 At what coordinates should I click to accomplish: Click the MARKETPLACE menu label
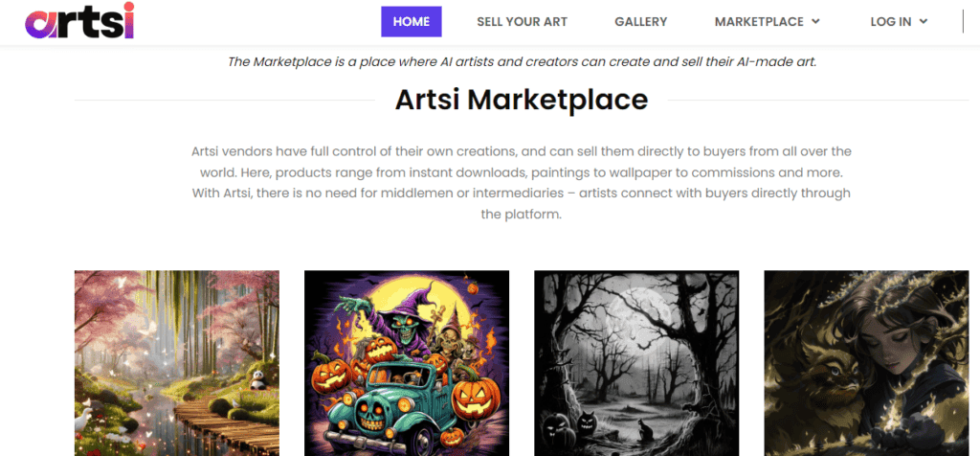759,21
